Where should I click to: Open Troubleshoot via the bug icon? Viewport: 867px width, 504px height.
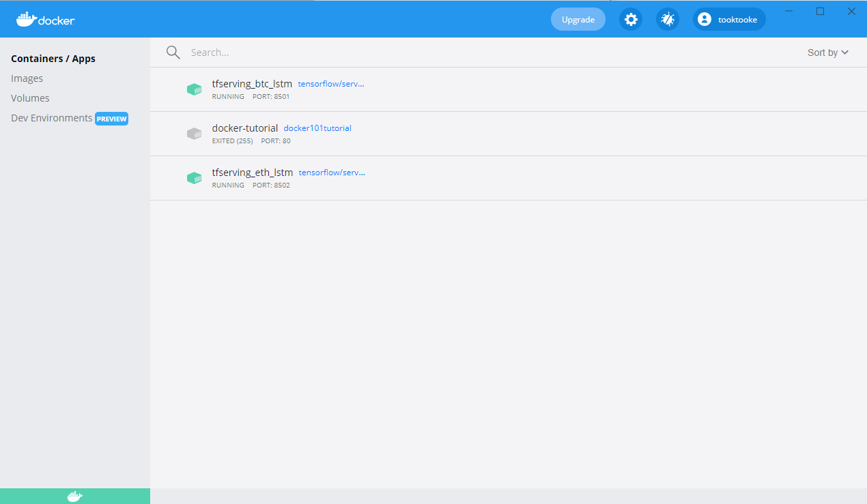(668, 19)
